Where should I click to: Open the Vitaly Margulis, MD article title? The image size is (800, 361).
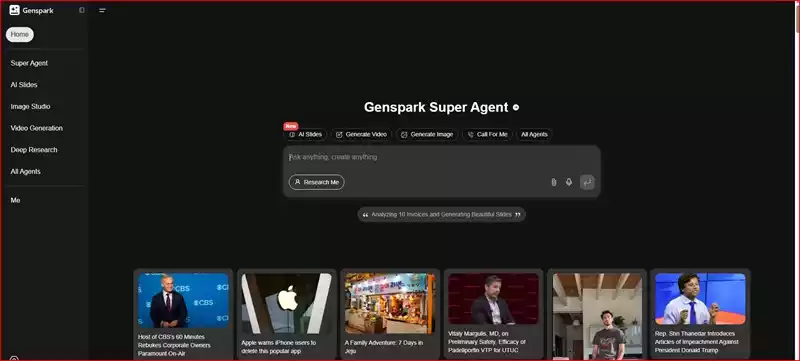pos(487,342)
